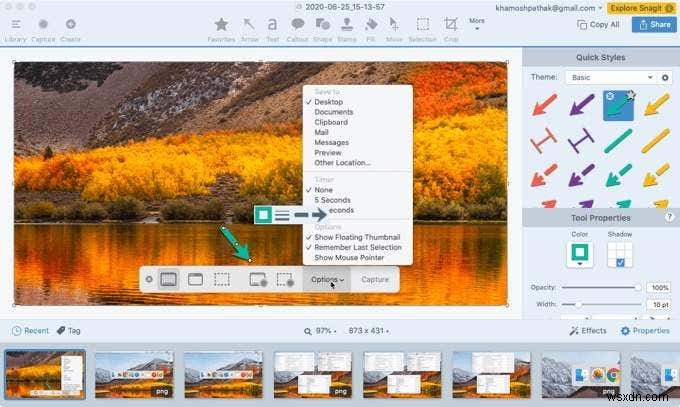Choose the red arrow quick style

click(x=544, y=105)
